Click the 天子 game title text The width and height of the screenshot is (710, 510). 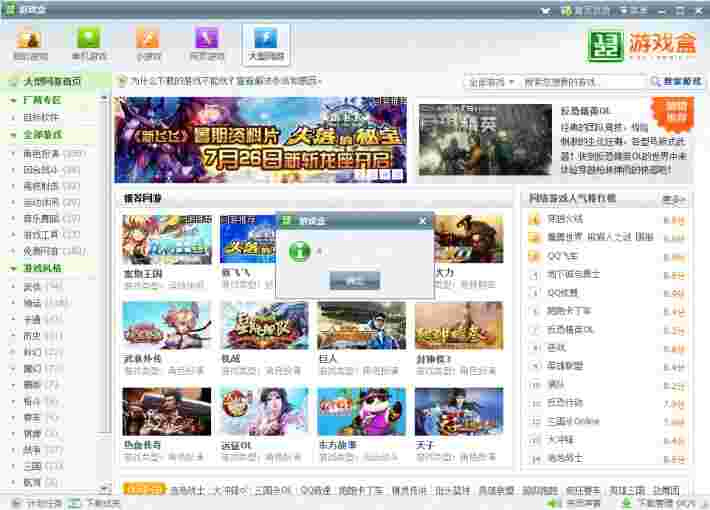tap(425, 445)
